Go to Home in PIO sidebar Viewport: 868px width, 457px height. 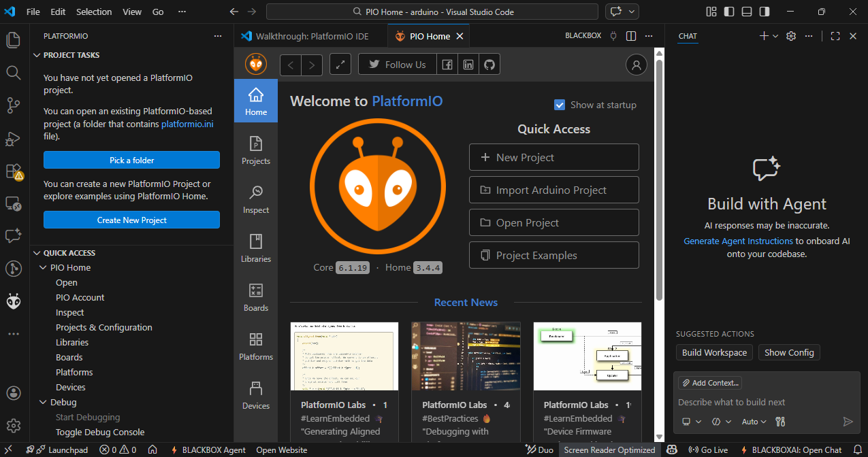click(x=256, y=101)
